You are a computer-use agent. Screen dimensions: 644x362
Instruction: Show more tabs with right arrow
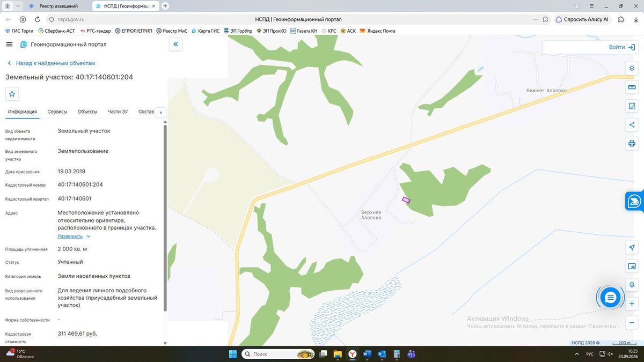(160, 112)
